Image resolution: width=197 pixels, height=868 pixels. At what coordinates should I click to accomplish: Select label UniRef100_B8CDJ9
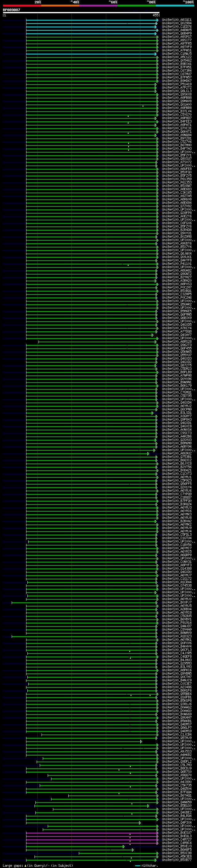pyautogui.click(x=176, y=768)
